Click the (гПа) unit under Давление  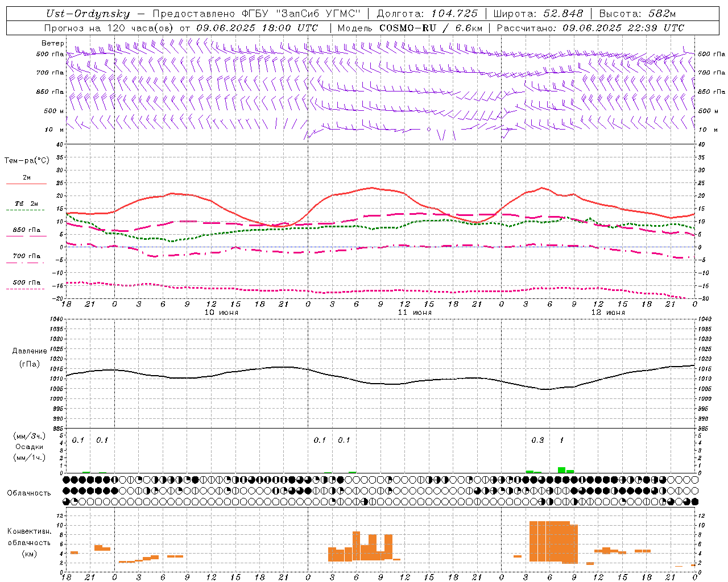(30, 364)
